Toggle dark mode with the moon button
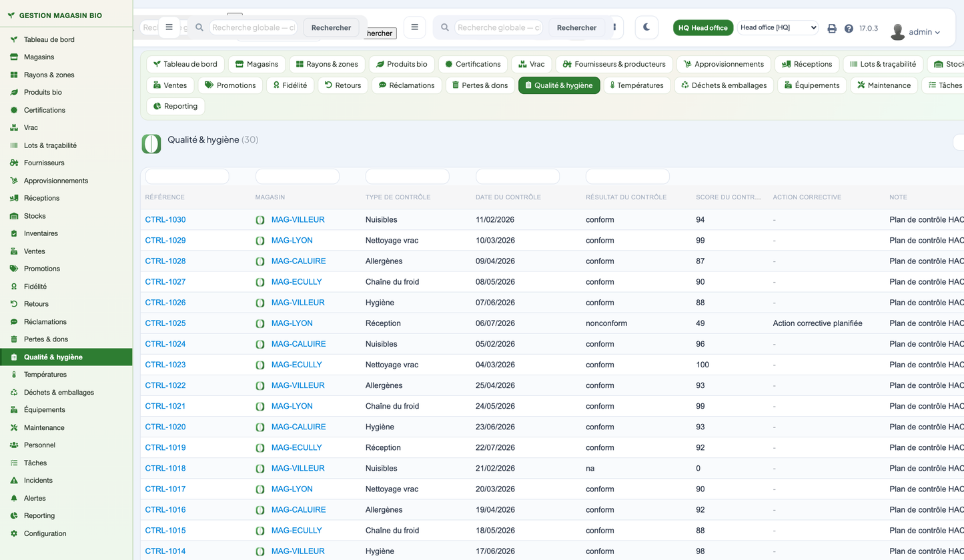Viewport: 964px width, 560px height. (646, 27)
